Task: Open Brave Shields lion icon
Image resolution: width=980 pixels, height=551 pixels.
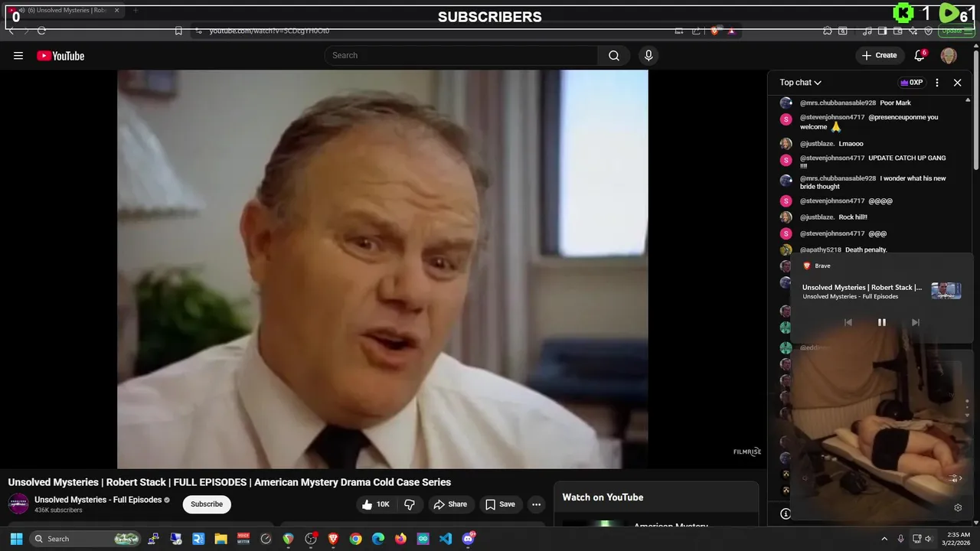Action: pyautogui.click(x=714, y=31)
